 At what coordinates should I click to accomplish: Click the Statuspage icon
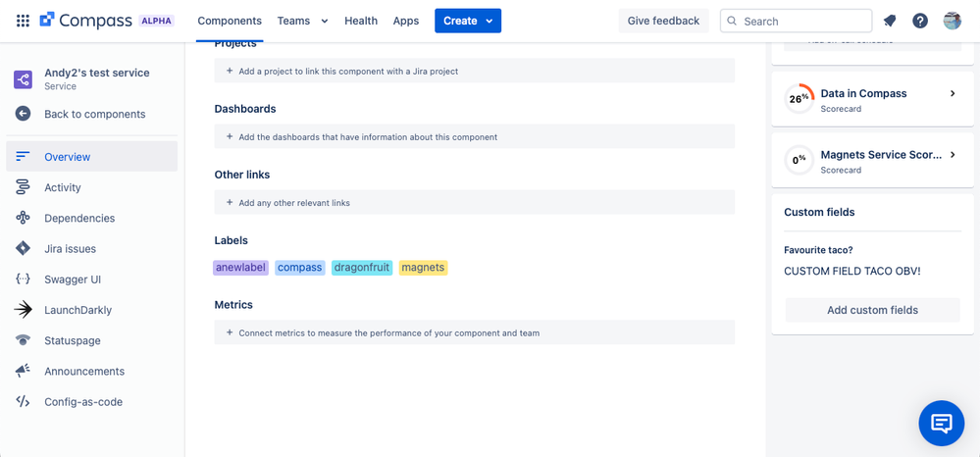point(24,340)
